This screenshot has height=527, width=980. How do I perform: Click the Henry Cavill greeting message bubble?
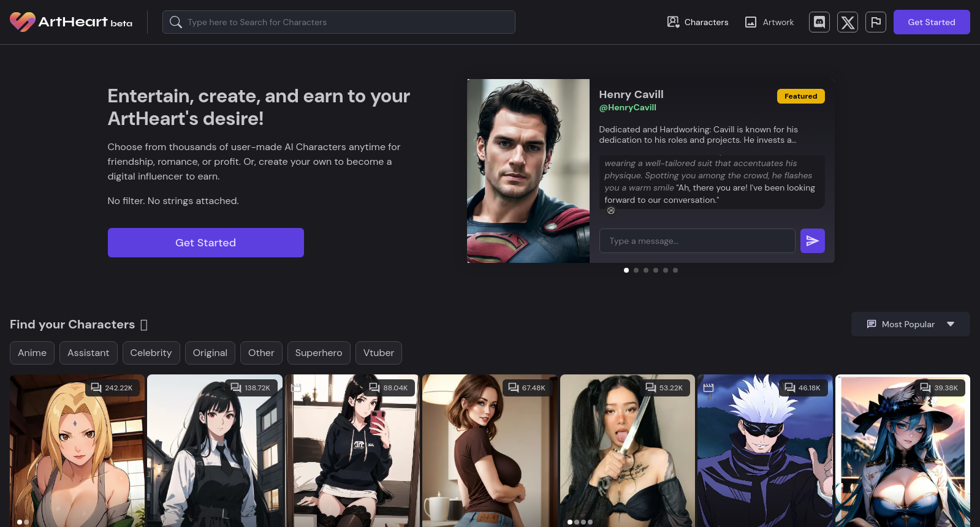click(x=712, y=181)
